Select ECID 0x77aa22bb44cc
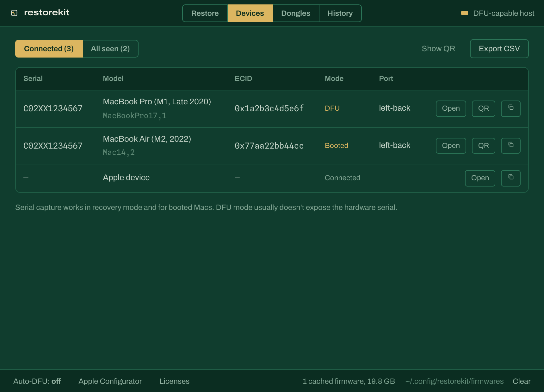The height and width of the screenshot is (392, 544). coord(269,146)
